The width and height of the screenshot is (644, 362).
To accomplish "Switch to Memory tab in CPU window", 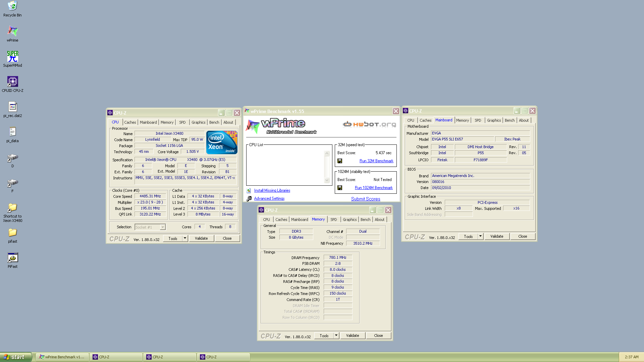I will coord(167,122).
